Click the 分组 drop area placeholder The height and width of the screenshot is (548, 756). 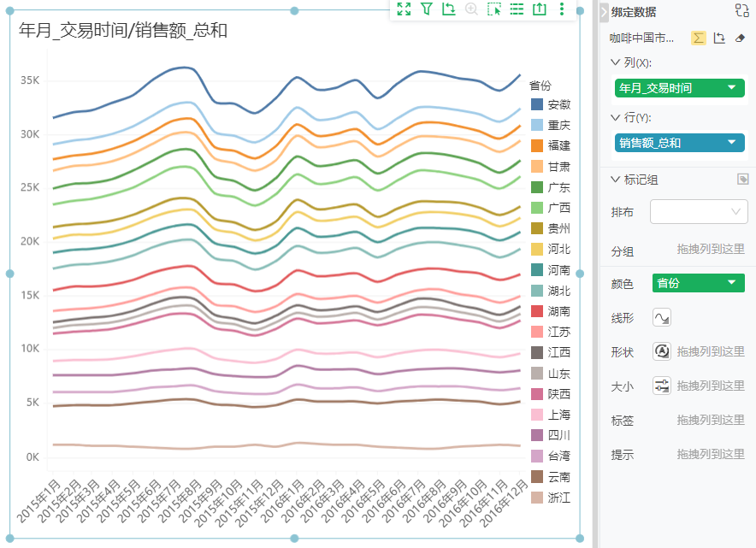tap(711, 249)
